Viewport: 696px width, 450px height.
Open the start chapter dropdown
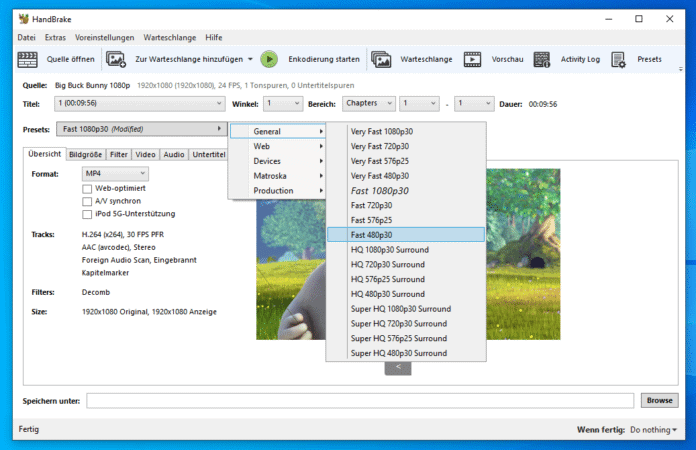pyautogui.click(x=419, y=103)
